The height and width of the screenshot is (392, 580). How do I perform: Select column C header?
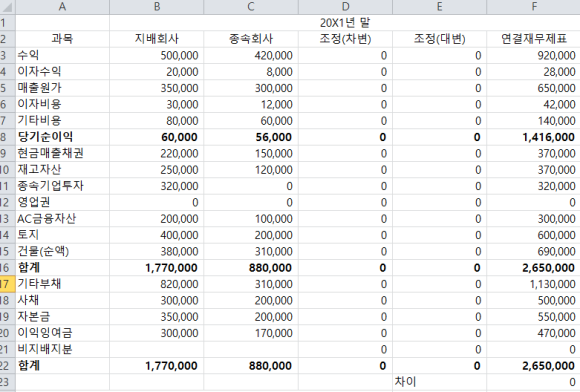point(251,7)
